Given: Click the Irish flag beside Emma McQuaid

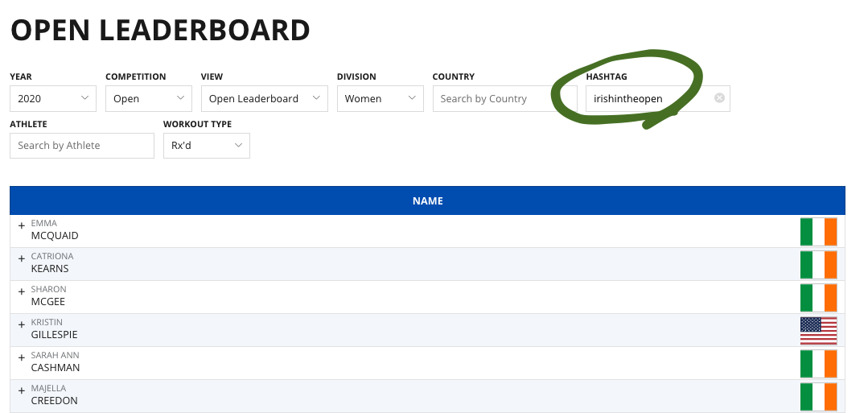Looking at the screenshot, I should (x=818, y=232).
